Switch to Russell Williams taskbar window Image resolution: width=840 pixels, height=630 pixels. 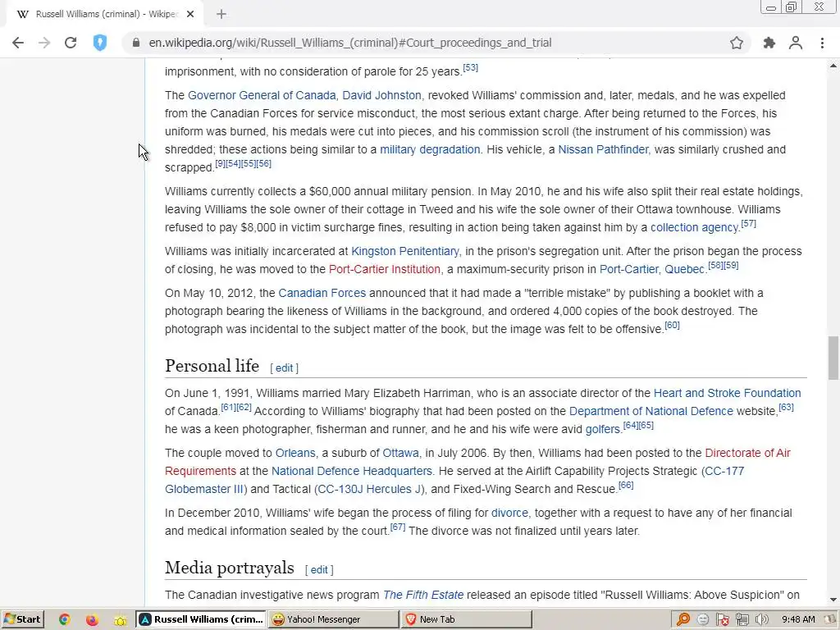click(202, 619)
